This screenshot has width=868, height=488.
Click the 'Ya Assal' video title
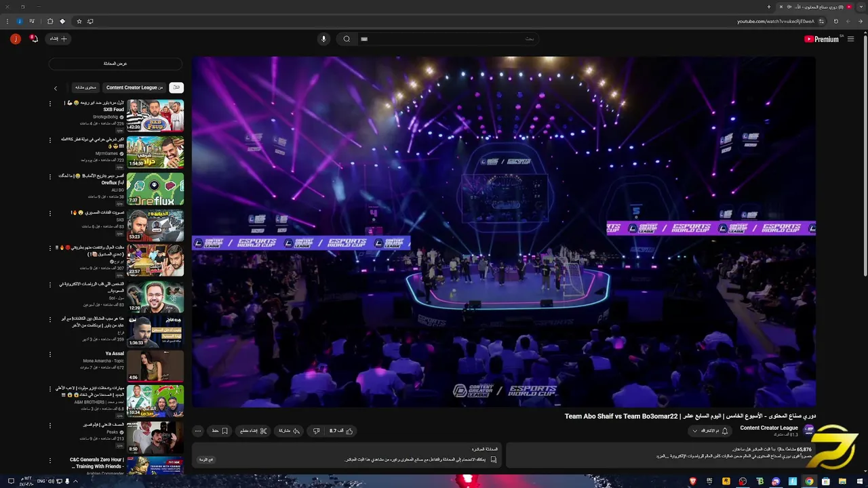[115, 354]
